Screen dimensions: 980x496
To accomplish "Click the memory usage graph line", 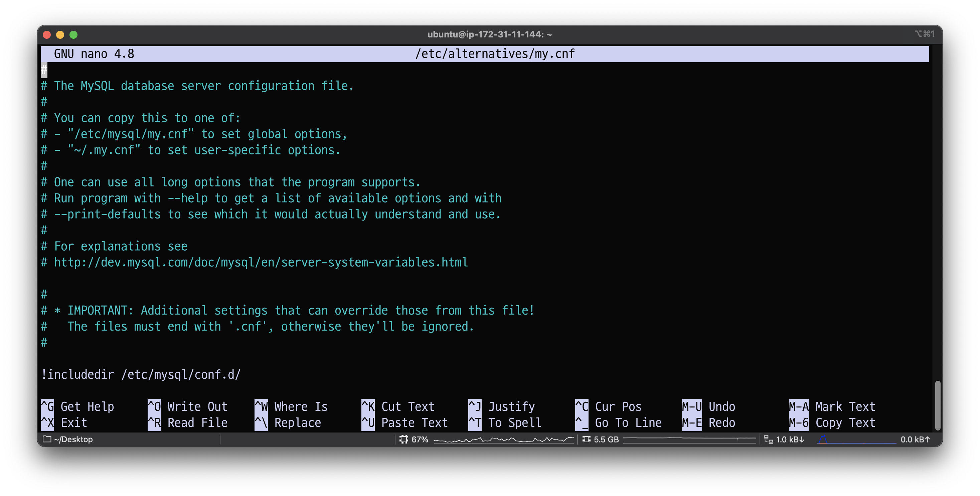I will point(689,439).
